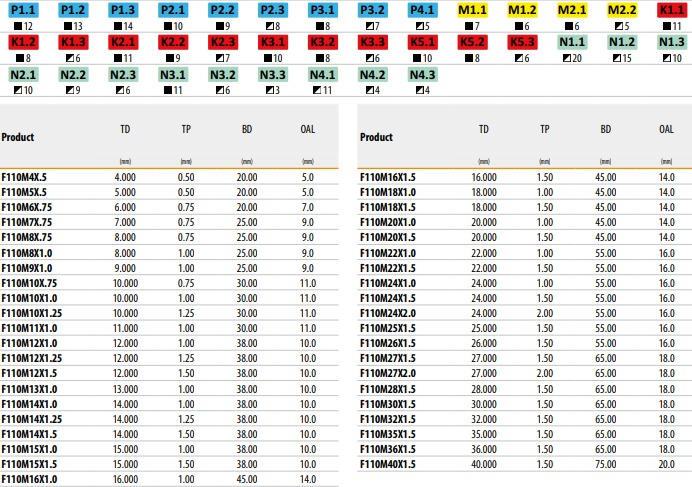
Task: Click the green N1.1 material badge
Action: tap(571, 42)
